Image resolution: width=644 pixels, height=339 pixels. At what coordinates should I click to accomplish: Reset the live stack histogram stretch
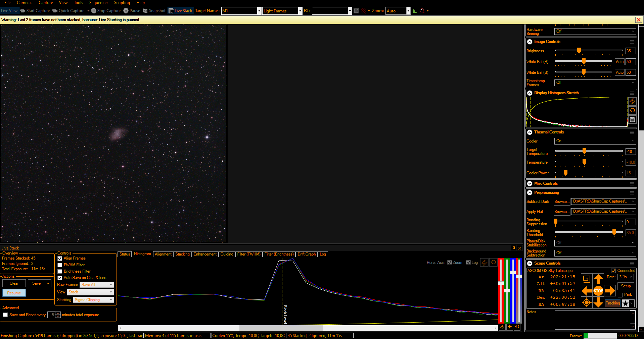[x=493, y=263]
